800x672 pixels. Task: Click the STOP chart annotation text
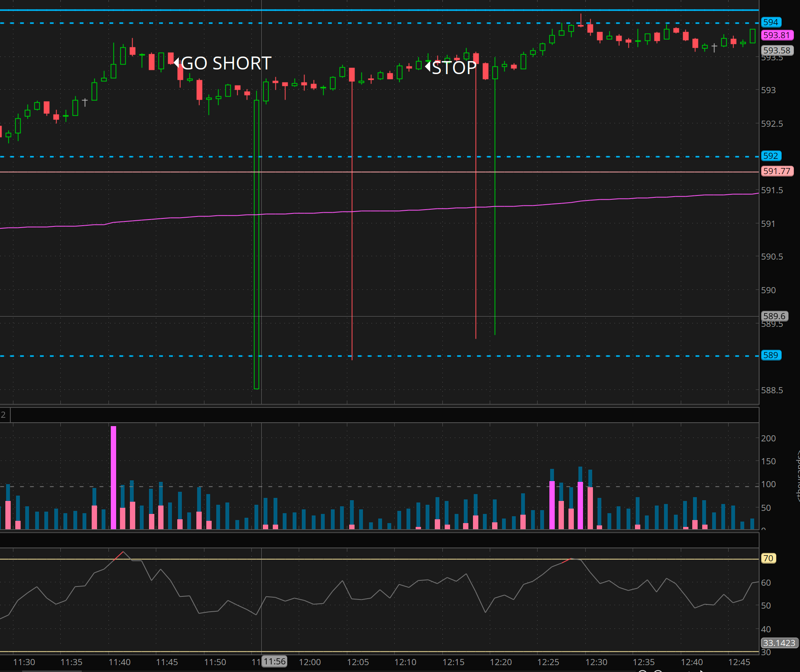454,68
